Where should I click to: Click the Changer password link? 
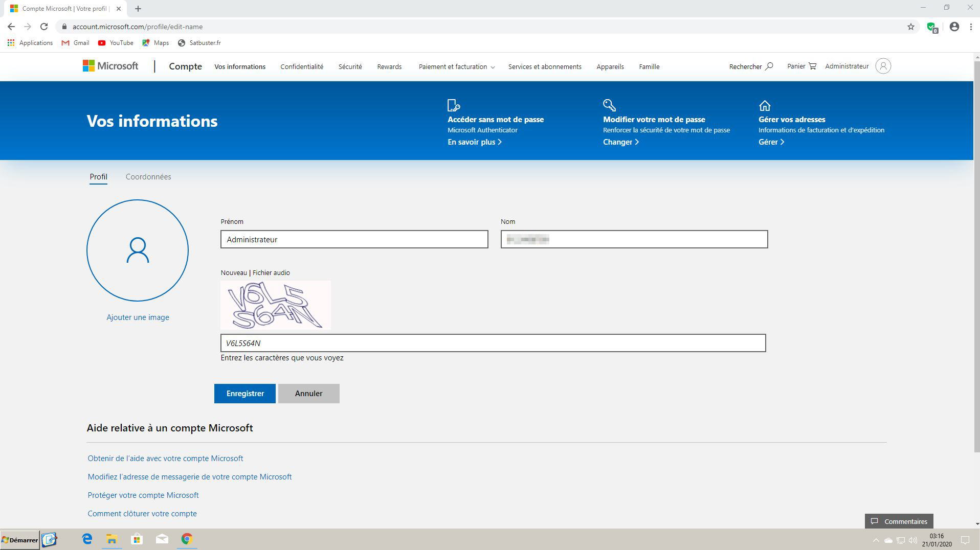click(x=621, y=142)
